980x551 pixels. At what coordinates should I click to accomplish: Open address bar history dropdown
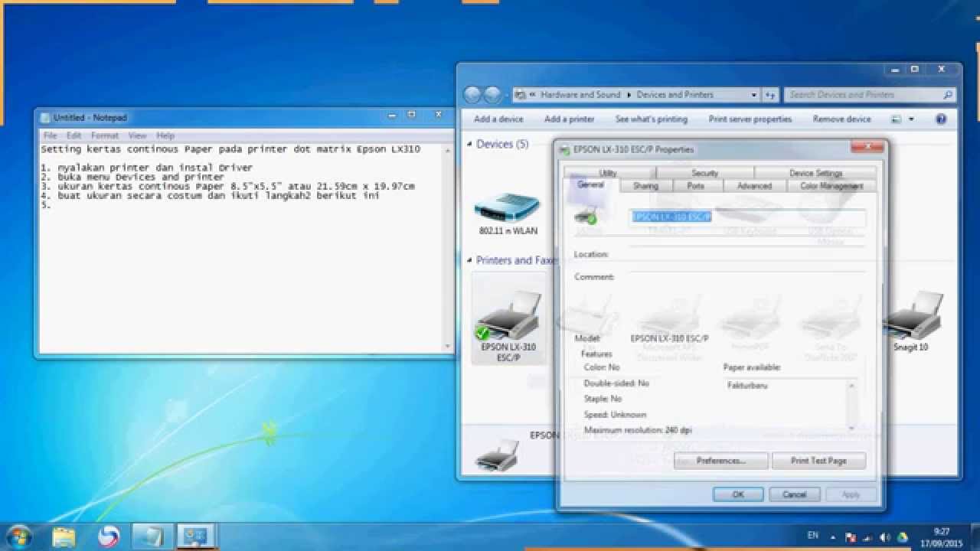click(x=753, y=95)
